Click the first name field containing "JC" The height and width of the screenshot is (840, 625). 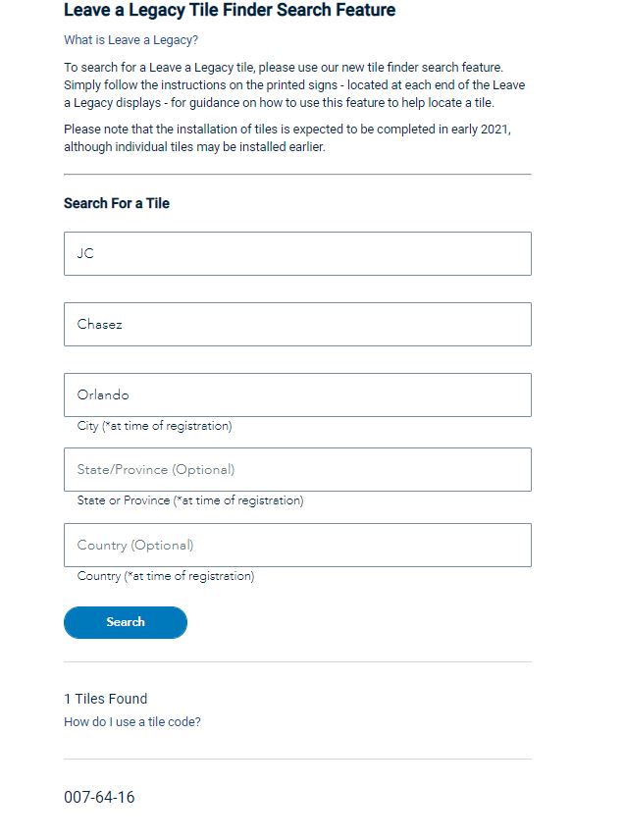point(297,253)
